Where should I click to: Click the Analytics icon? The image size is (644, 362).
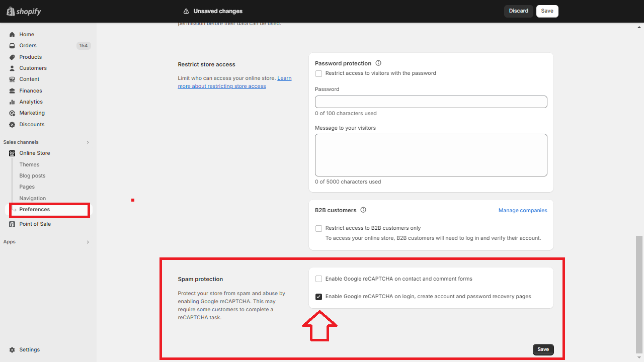click(x=12, y=102)
